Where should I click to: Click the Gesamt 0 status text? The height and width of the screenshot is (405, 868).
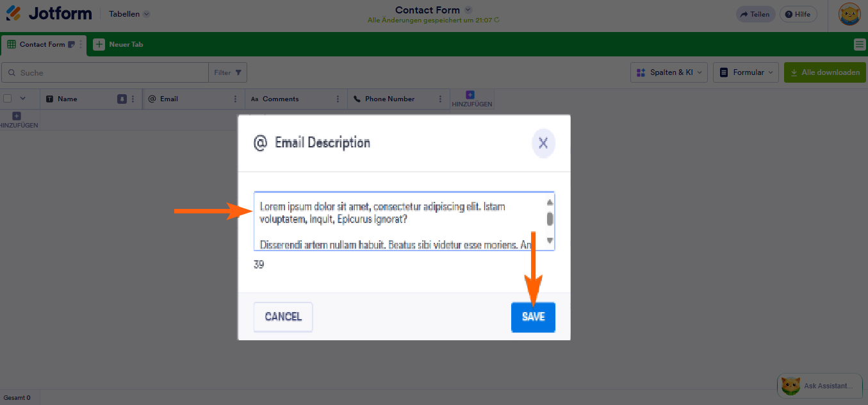click(17, 398)
